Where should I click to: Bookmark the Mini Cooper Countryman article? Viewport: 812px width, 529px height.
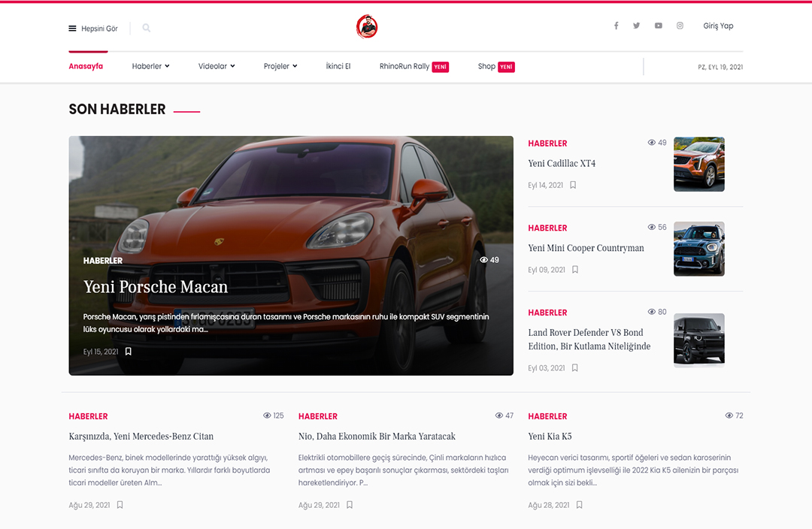[575, 270]
